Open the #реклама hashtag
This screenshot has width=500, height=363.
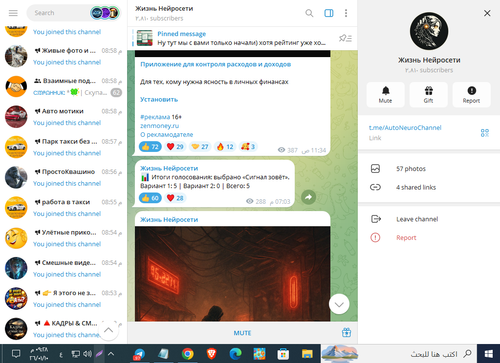tap(155, 117)
